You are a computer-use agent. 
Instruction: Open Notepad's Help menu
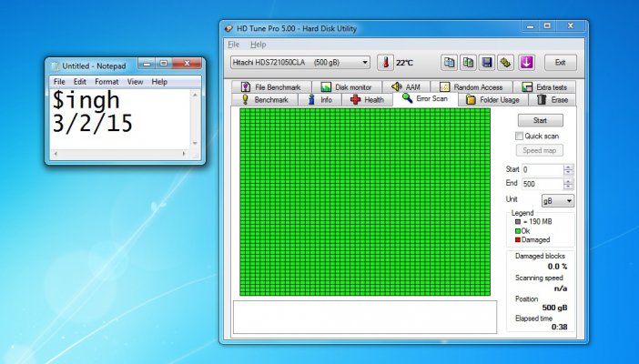click(159, 82)
